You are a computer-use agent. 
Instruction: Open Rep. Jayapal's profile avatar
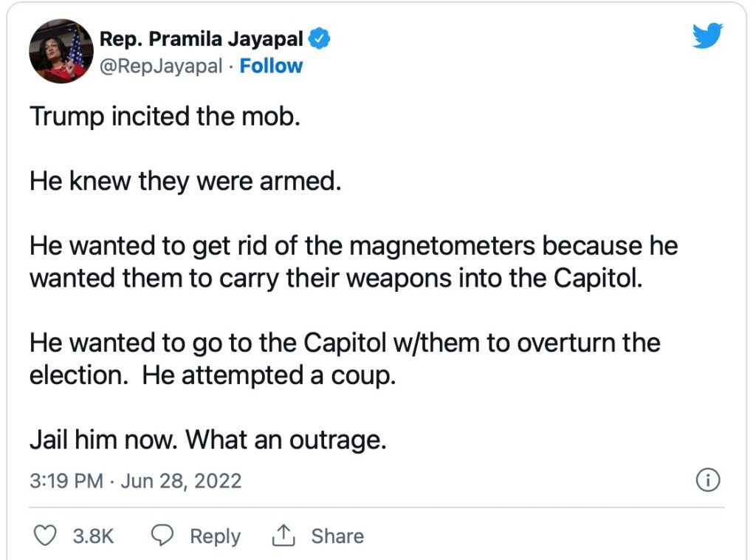point(61,52)
